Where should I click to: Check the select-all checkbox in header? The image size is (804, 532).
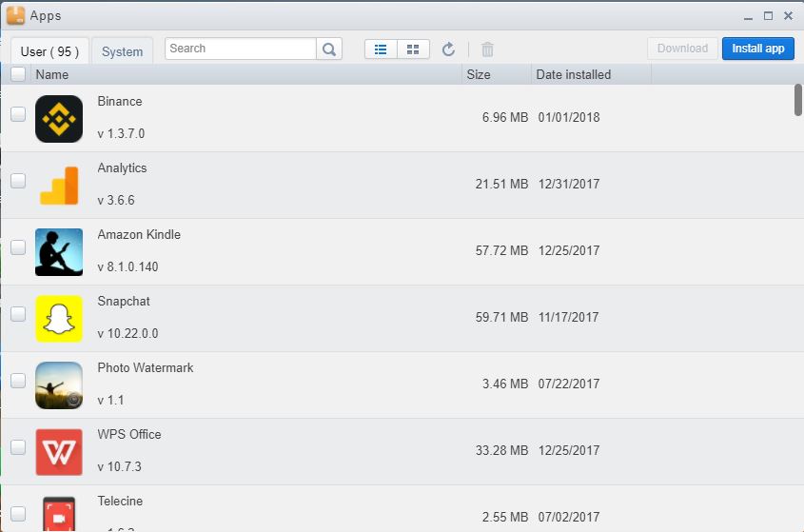click(18, 74)
